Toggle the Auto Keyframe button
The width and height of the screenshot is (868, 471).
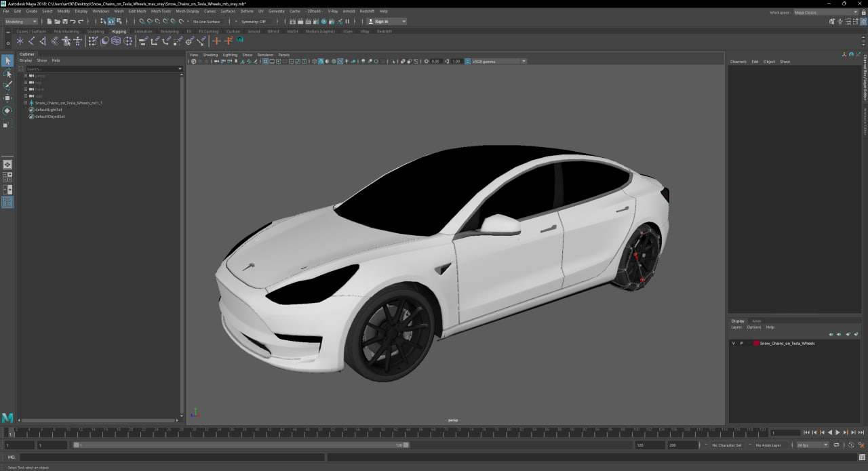pos(851,445)
